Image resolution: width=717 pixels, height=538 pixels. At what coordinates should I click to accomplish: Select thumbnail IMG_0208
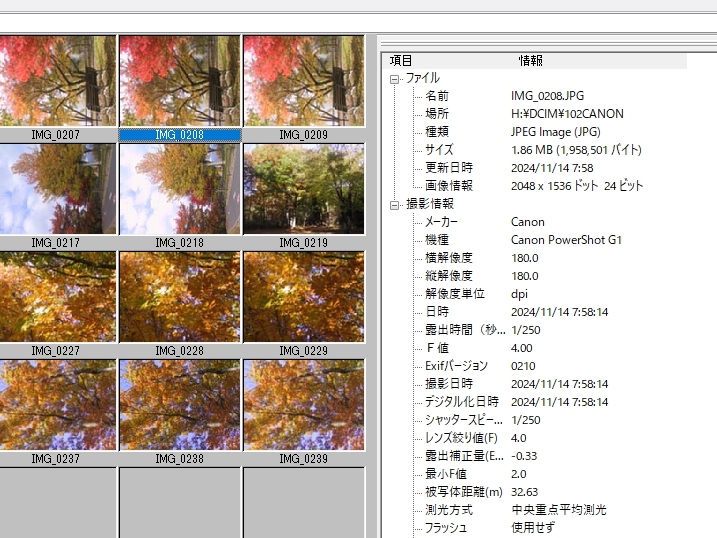point(180,80)
